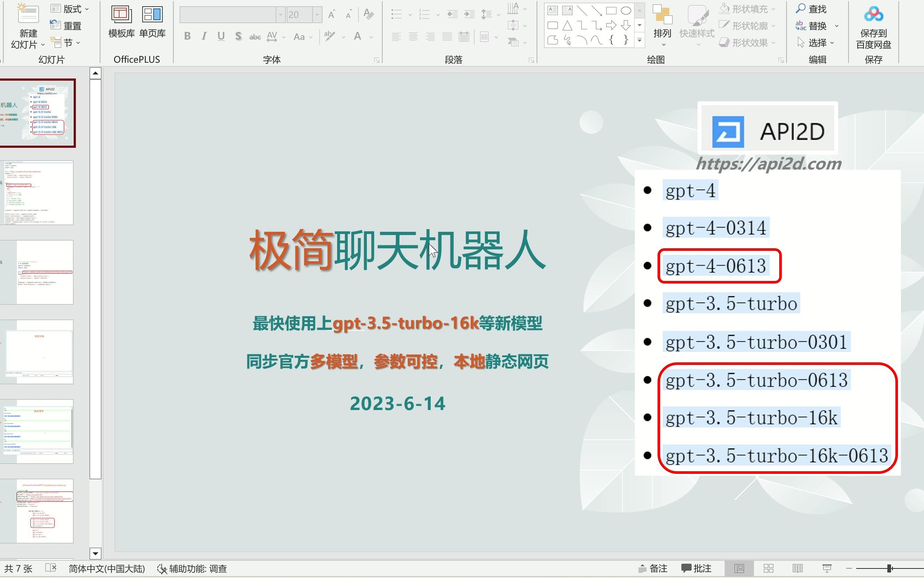Open the OfficePLUS template library (模板库)
The width and height of the screenshot is (924, 578).
[x=121, y=15]
